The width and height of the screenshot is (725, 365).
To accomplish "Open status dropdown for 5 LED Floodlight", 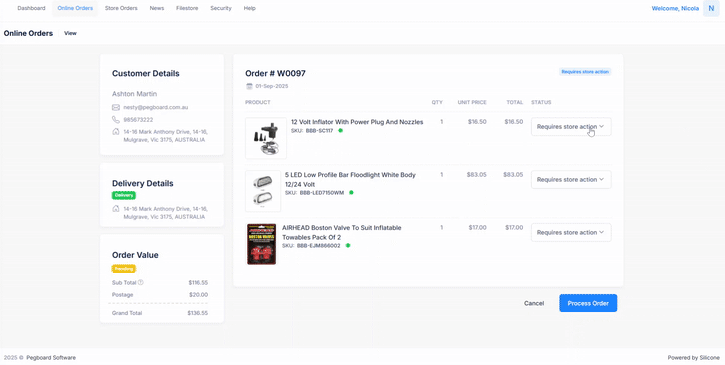I will (571, 179).
